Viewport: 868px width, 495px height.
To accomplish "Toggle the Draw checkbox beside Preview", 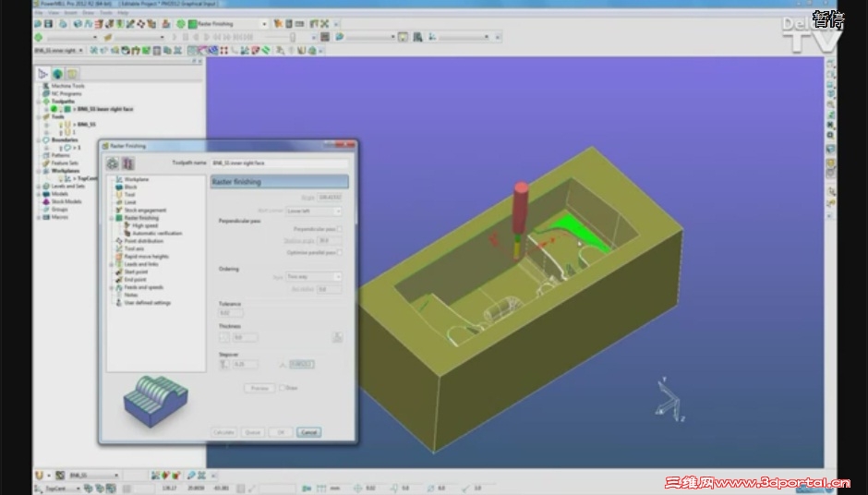I will click(282, 388).
